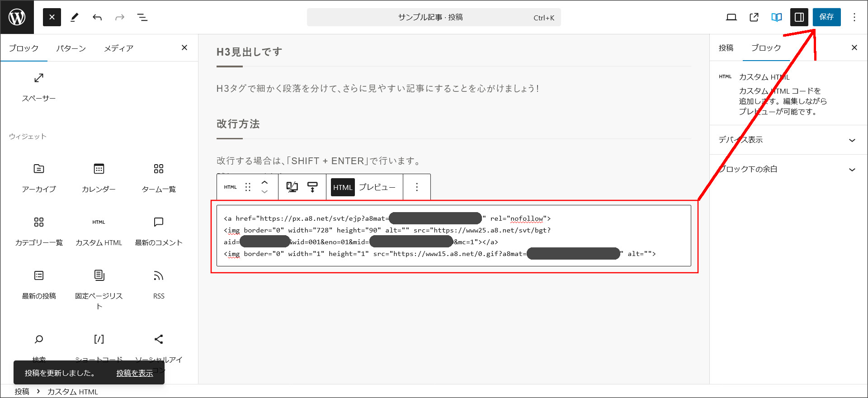Switch to laptop preview view

click(731, 17)
